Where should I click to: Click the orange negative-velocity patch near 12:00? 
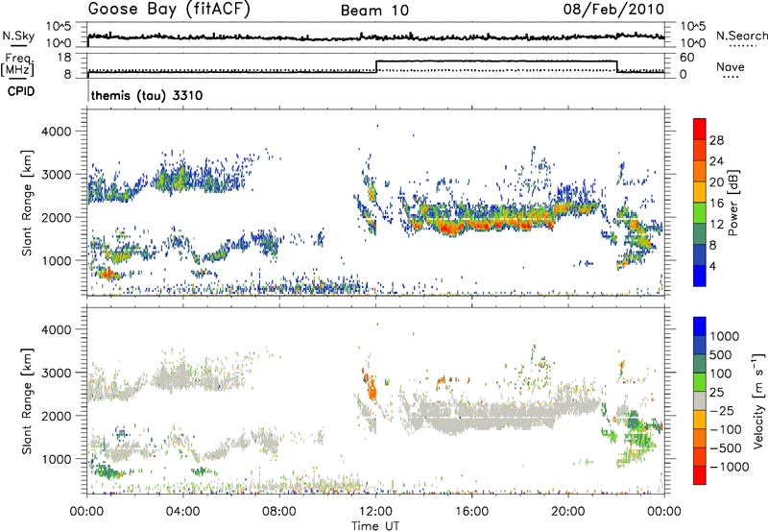click(372, 390)
